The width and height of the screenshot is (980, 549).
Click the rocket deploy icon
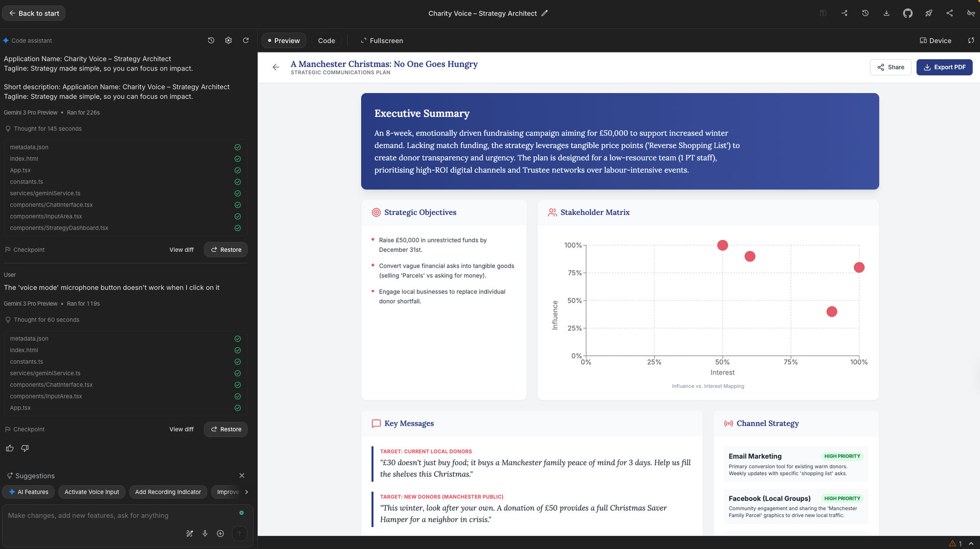pyautogui.click(x=929, y=13)
